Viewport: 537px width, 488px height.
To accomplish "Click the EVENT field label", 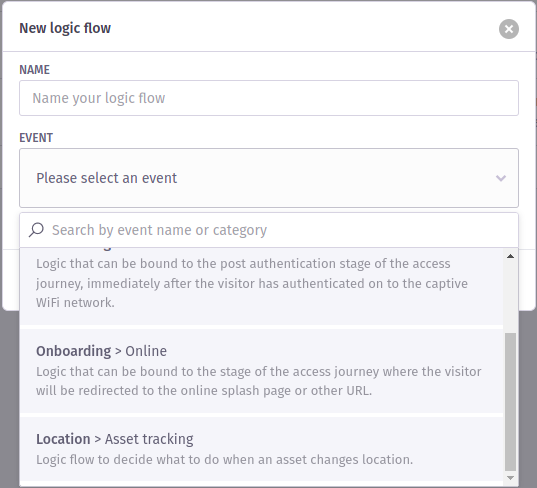I will coord(36,138).
